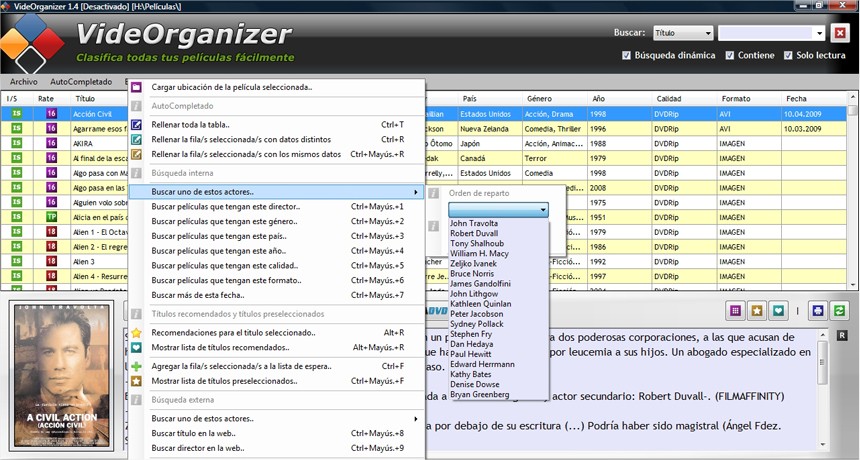The width and height of the screenshot is (860, 460).
Task: Click the blue pencil icon for Rellenar toda la tabla
Action: 137,124
